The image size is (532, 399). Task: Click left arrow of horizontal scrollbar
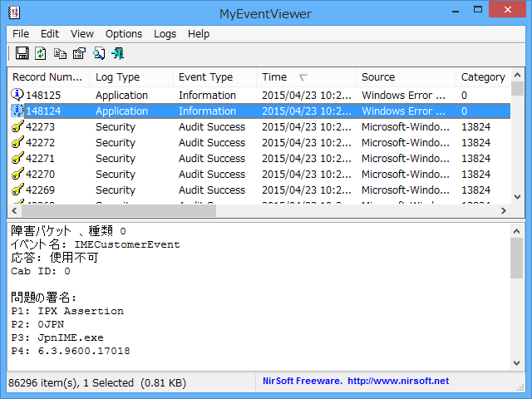[14, 210]
